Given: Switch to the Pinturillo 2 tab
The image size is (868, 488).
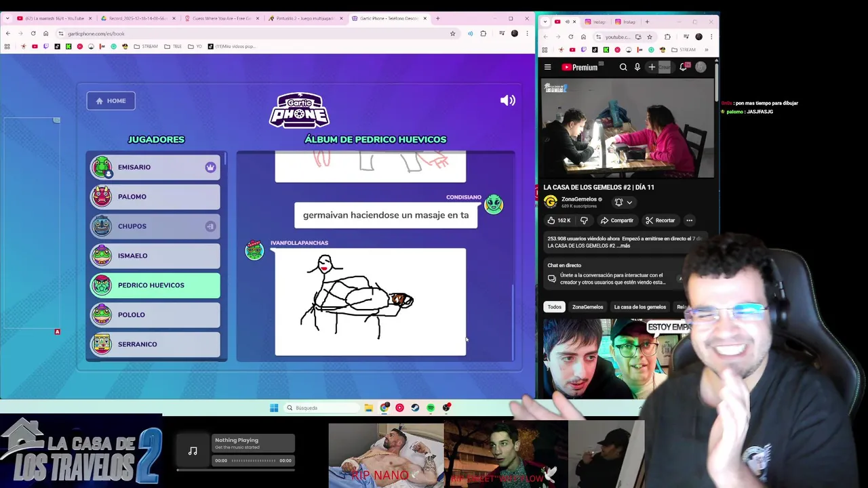Looking at the screenshot, I should (x=305, y=18).
